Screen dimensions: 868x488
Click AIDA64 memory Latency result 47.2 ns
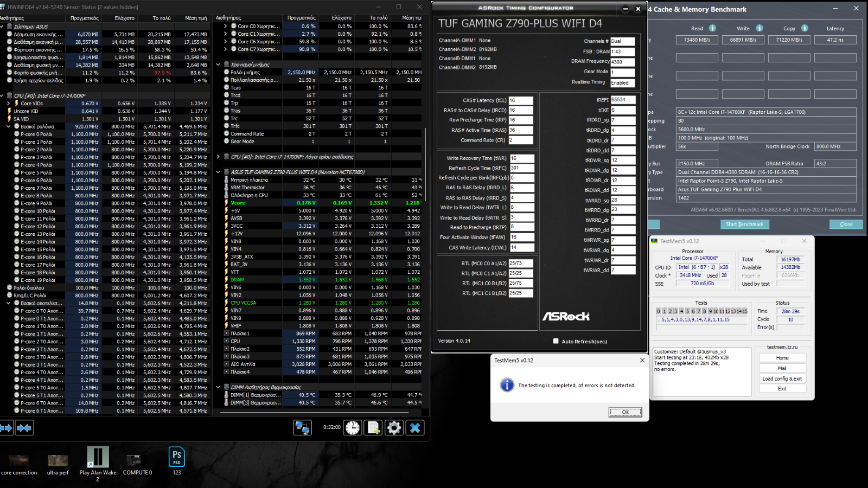tap(835, 40)
